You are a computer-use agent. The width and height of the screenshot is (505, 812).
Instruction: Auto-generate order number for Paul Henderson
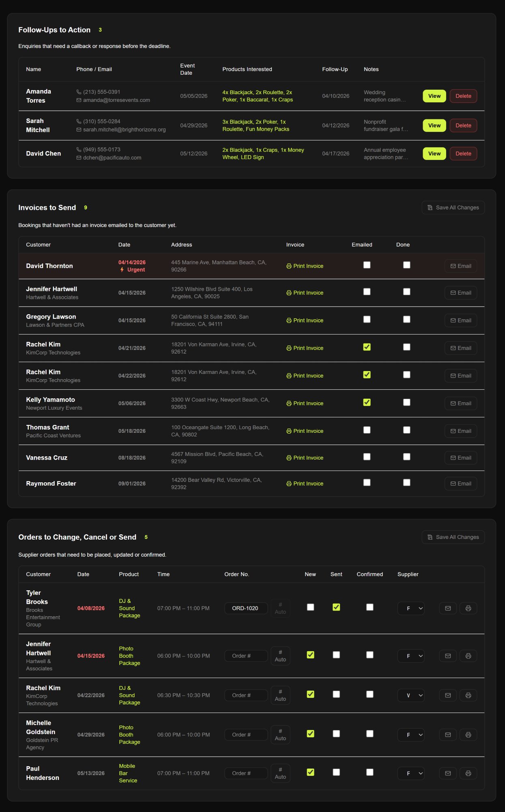[280, 773]
